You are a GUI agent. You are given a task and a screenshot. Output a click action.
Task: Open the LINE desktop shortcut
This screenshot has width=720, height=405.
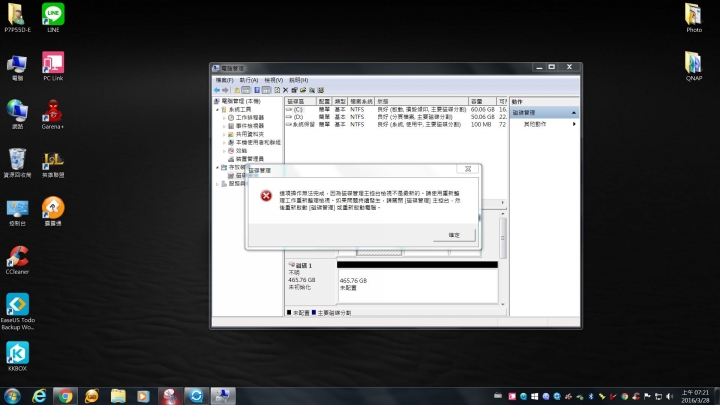53,17
